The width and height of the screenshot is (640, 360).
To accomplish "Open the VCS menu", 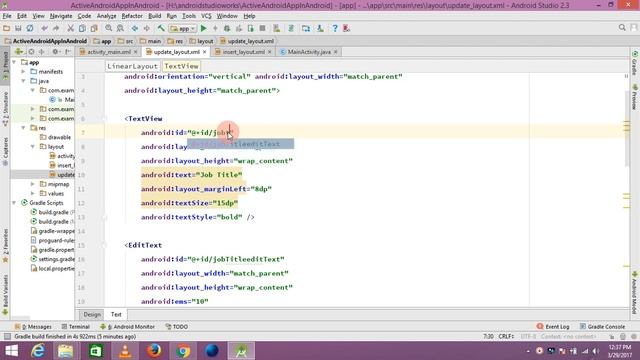I will coord(206,16).
